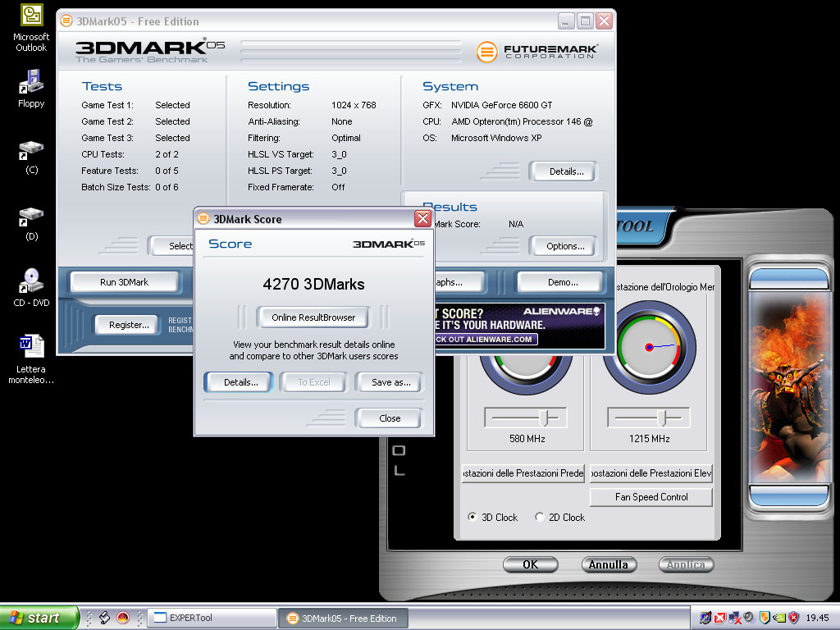The height and width of the screenshot is (630, 840).
Task: Open the Windows start menu
Action: pos(39,618)
